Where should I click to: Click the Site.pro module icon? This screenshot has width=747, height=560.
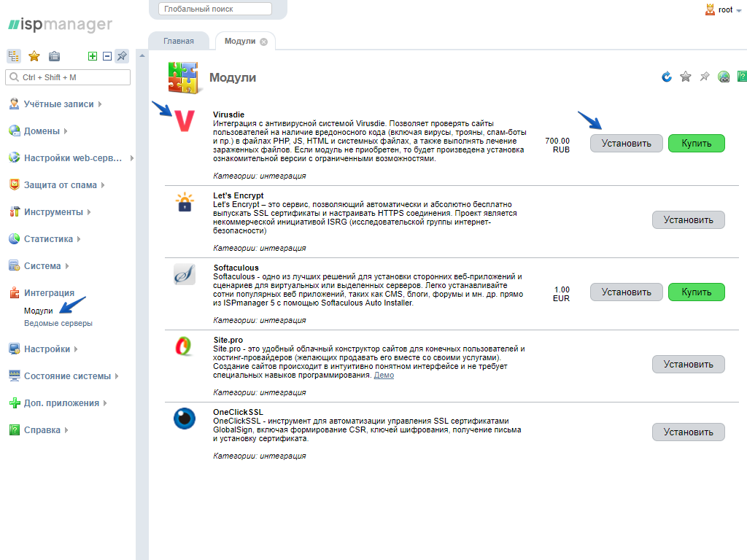[x=183, y=346]
